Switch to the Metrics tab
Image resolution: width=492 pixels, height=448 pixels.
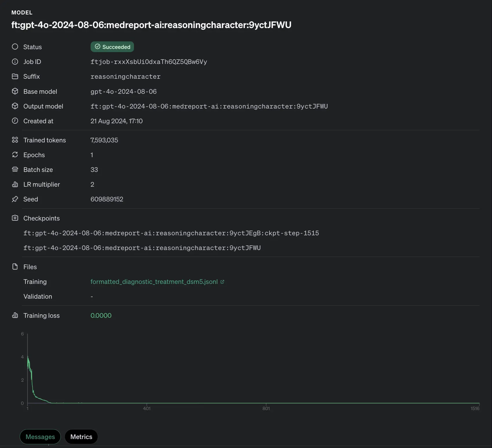click(x=81, y=437)
